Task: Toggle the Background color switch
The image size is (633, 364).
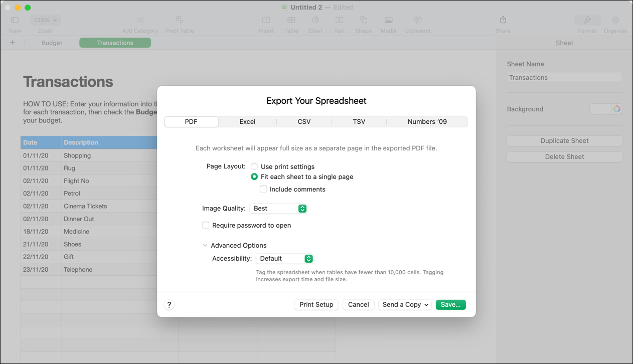Action: coord(605,109)
